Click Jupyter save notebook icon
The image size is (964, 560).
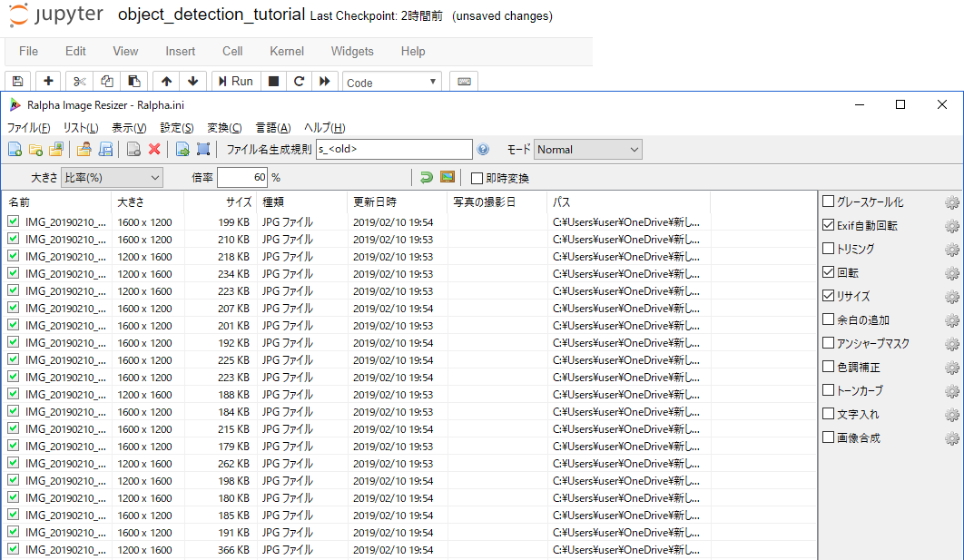coord(17,82)
